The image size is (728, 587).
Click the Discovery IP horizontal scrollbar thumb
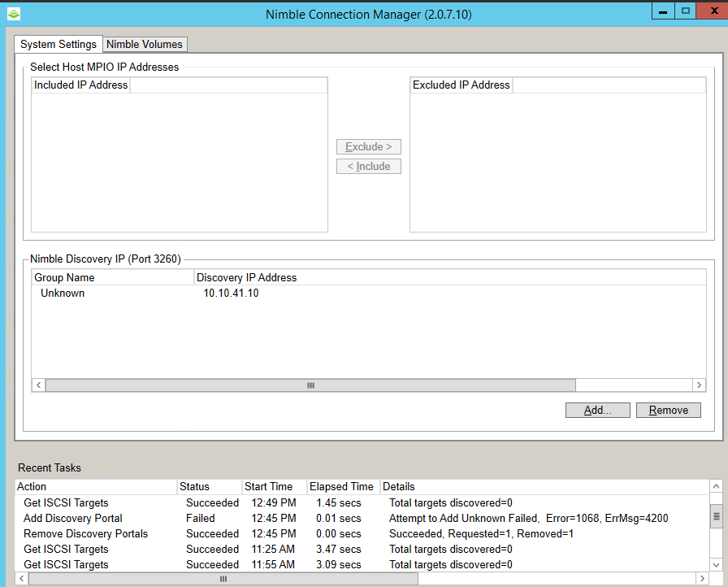click(310, 385)
